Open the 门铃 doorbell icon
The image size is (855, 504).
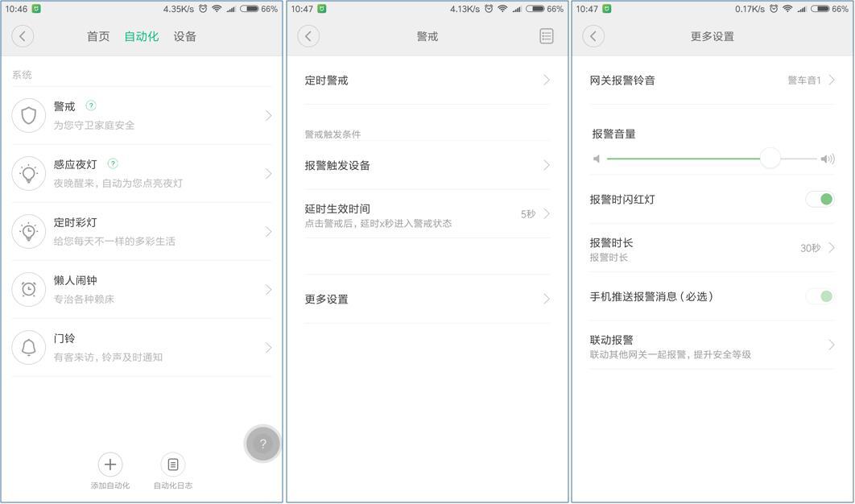pyautogui.click(x=29, y=347)
